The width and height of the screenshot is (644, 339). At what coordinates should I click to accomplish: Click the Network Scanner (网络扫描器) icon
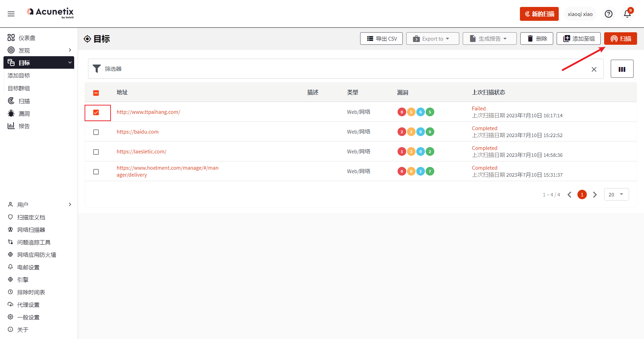coord(10,229)
